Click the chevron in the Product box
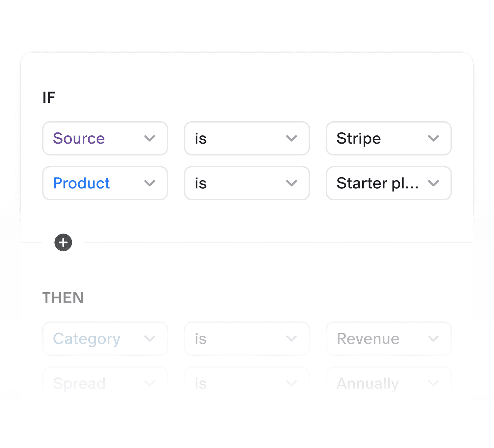Viewport: 494px width, 448px height. pos(150,183)
